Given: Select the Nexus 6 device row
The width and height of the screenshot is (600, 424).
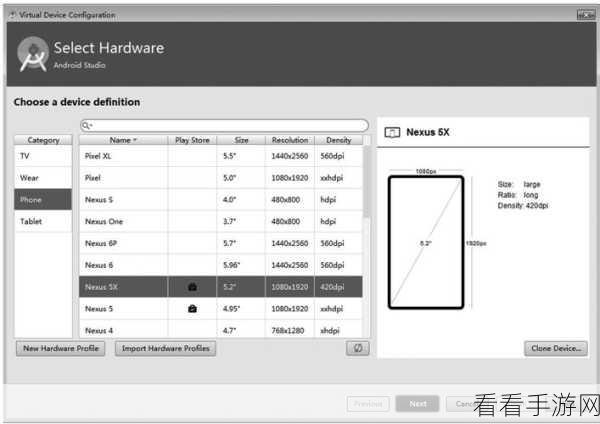Looking at the screenshot, I should pos(221,265).
